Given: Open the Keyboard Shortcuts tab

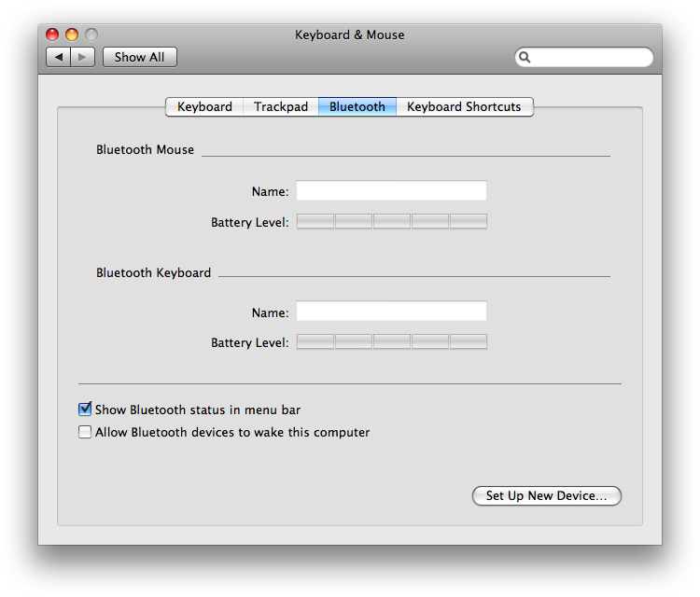Looking at the screenshot, I should point(464,107).
